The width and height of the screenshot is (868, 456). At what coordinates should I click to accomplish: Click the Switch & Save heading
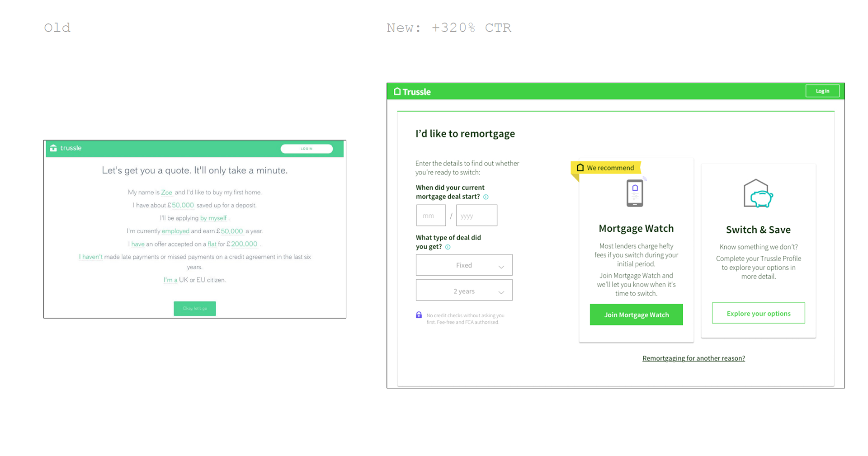(758, 230)
